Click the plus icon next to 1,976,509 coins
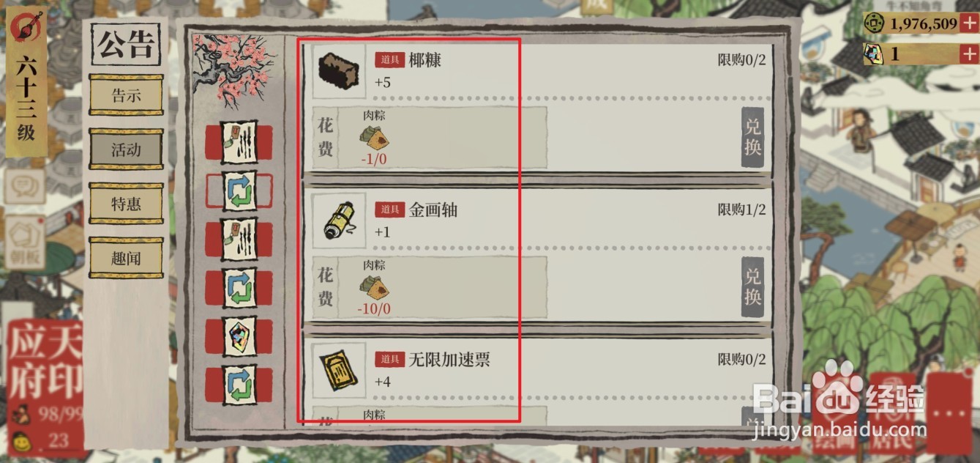Image resolution: width=980 pixels, height=463 pixels. pos(968,23)
